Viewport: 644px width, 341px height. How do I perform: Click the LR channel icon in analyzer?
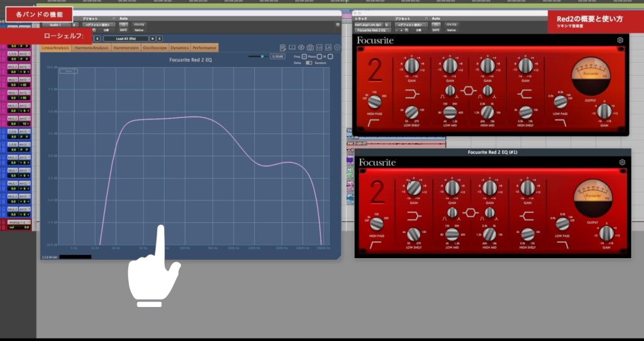pyautogui.click(x=328, y=48)
